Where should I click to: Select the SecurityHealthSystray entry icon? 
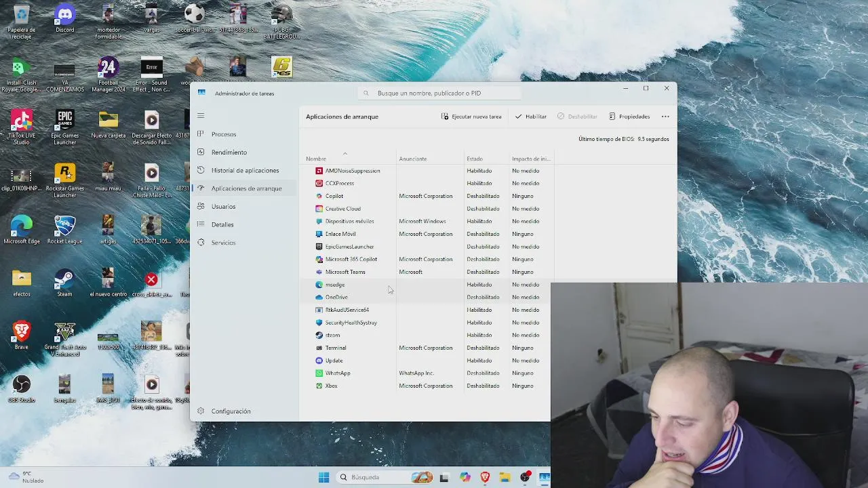pos(319,323)
